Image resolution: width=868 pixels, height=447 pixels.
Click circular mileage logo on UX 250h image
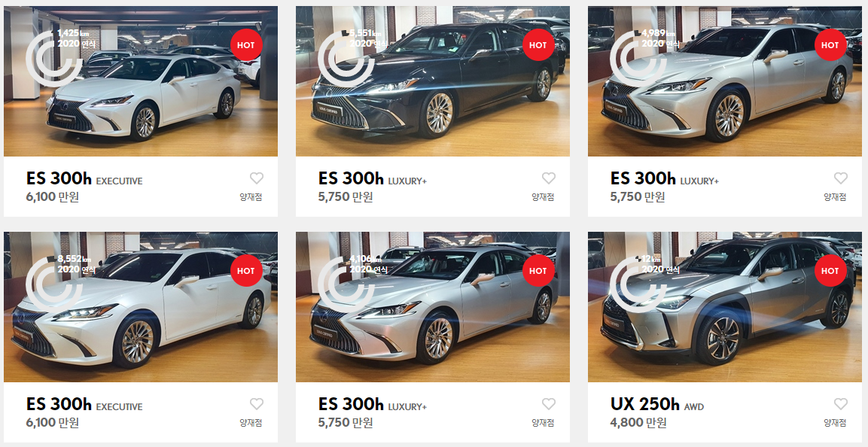pos(638,284)
